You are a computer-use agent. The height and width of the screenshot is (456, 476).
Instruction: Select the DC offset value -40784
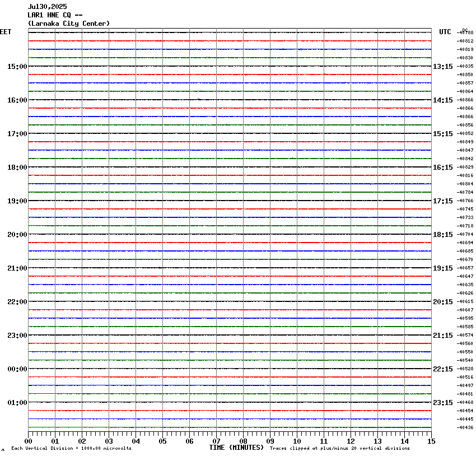pyautogui.click(x=465, y=192)
